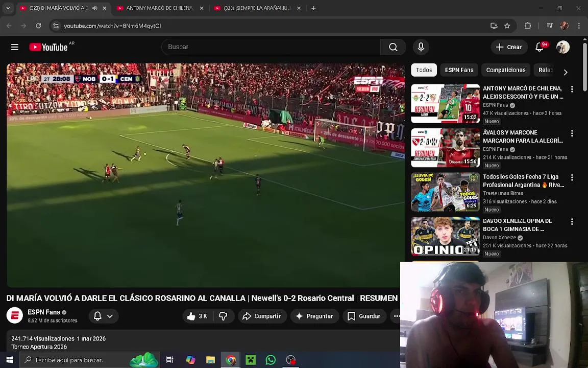Screen dimensions: 588x368
Task: Open Chrome from the taskbar
Action: pos(231,360)
